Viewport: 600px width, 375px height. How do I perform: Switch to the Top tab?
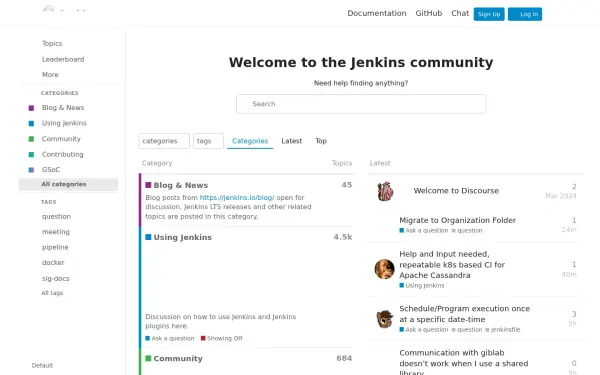[321, 141]
